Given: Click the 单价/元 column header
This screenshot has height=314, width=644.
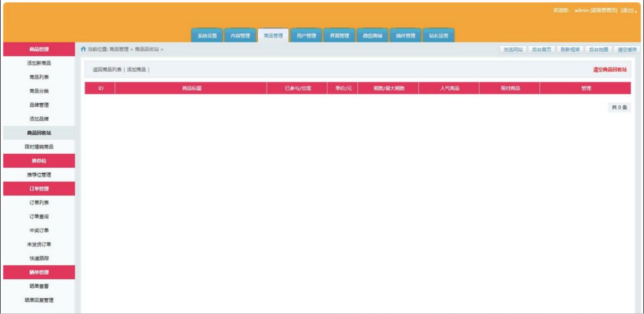Looking at the screenshot, I should 343,88.
